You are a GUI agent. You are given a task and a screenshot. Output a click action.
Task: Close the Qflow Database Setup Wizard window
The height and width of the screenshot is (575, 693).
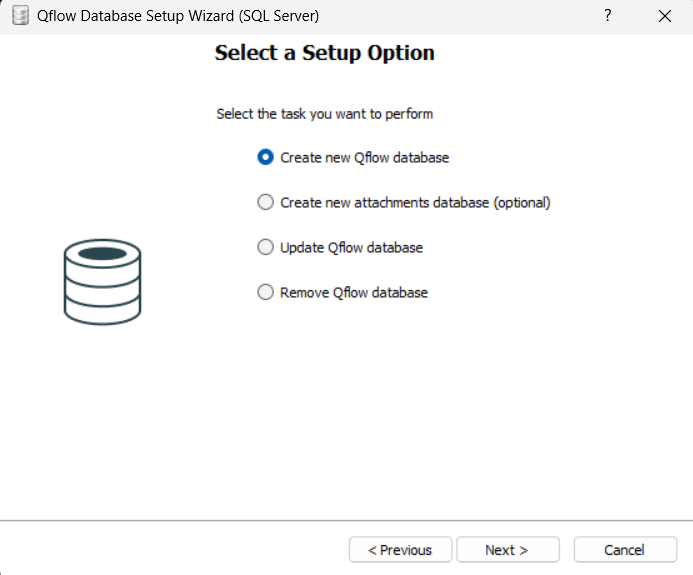pos(665,16)
